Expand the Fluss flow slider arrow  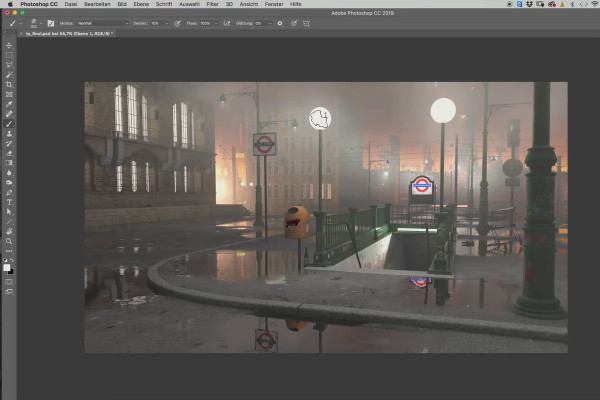[x=217, y=23]
